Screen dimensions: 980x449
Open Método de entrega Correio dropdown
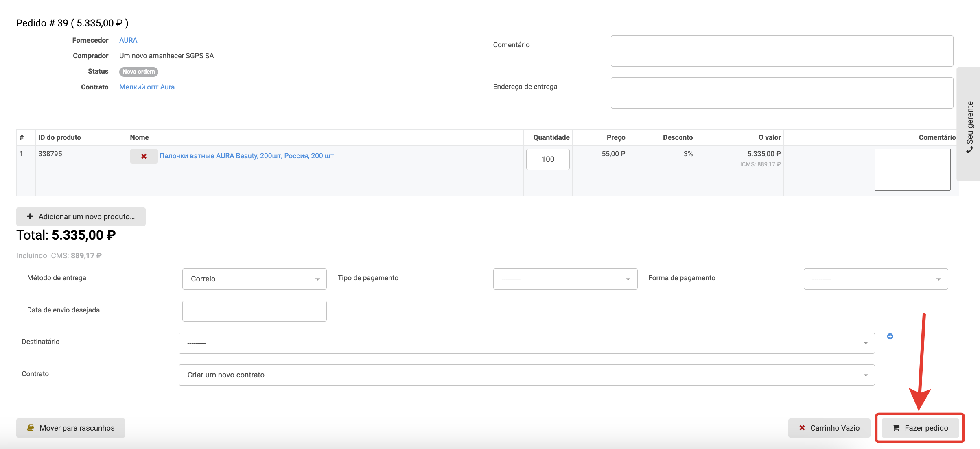pos(254,279)
